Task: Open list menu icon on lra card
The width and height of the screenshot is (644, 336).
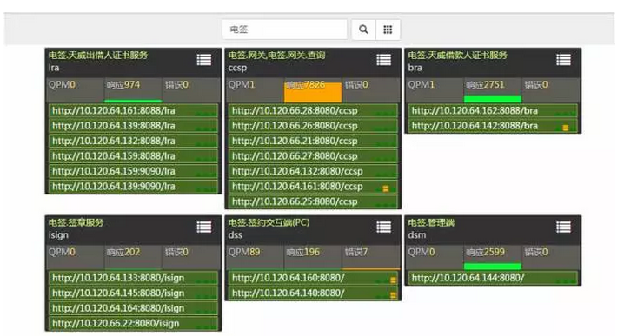Action: (x=203, y=60)
